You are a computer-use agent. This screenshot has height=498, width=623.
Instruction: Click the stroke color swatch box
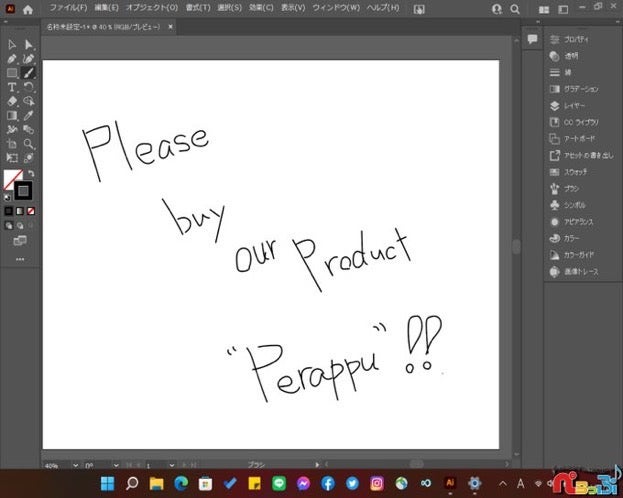tap(24, 190)
